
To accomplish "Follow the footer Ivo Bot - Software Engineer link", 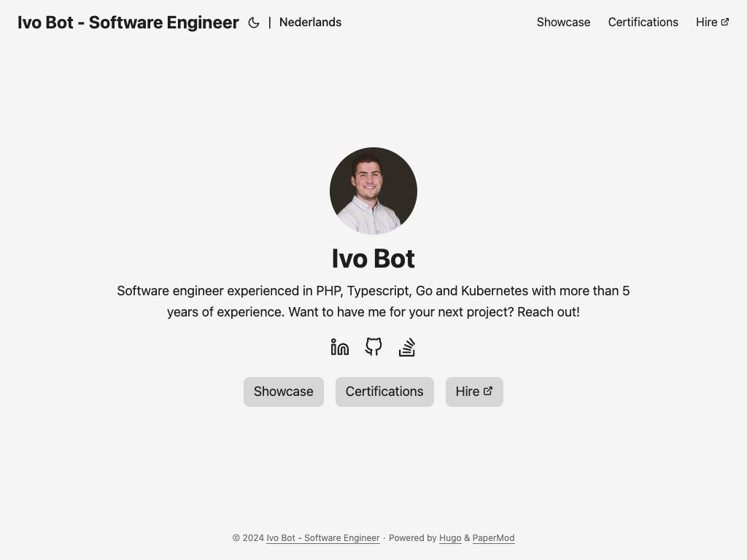I will tap(322, 538).
